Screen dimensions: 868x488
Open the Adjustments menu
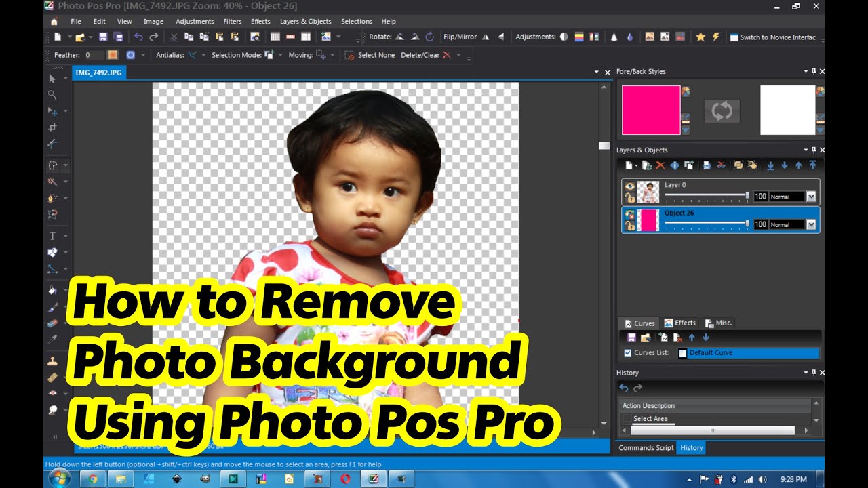(195, 22)
